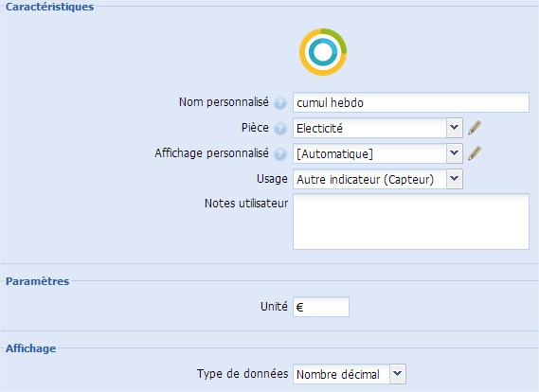Screen dimensions: 539x392
Task: Select the Electicité room value
Action: [319, 129]
